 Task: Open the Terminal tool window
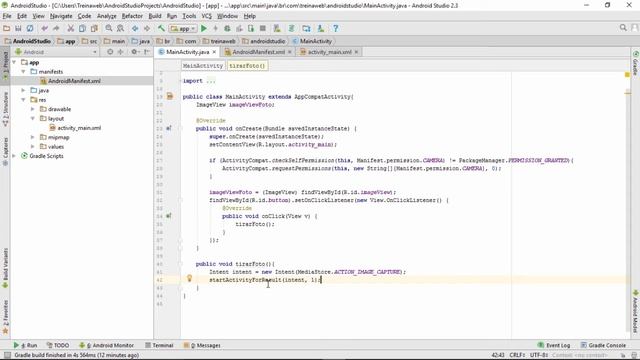tap(159, 345)
